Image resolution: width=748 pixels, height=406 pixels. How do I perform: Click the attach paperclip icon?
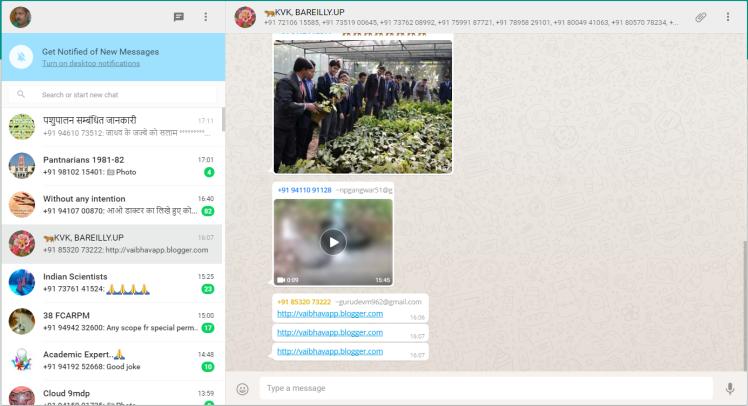[700, 17]
